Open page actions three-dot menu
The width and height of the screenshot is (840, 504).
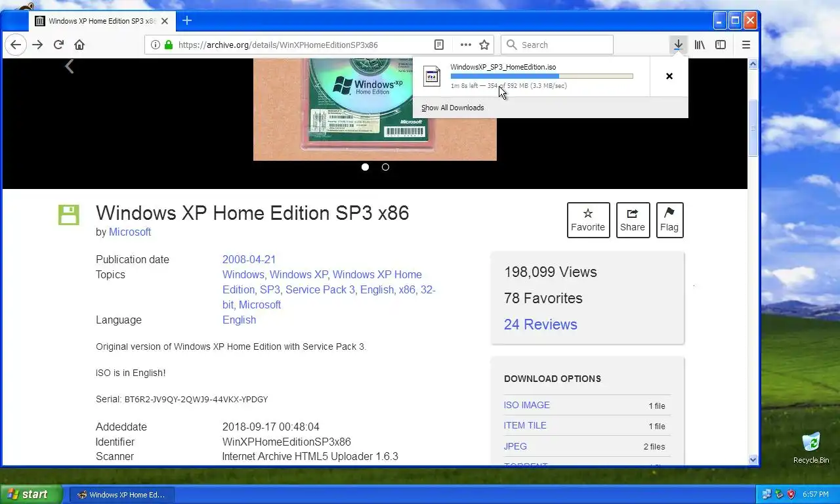tap(466, 45)
